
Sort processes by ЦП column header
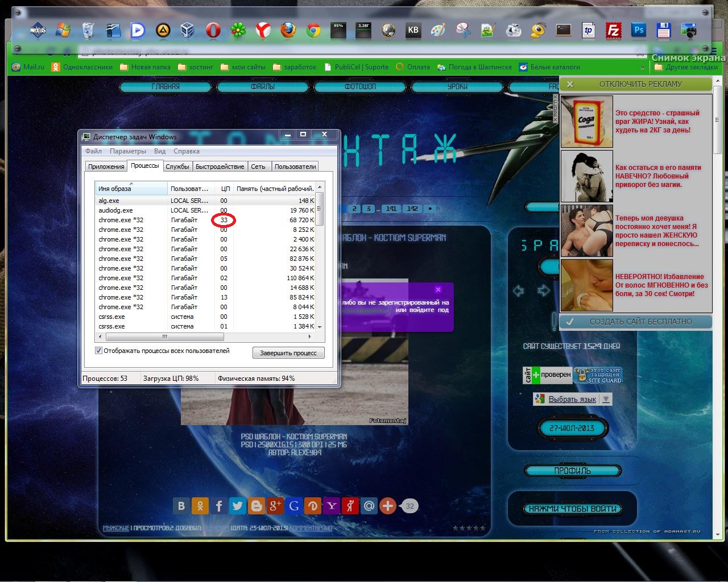pyautogui.click(x=225, y=189)
